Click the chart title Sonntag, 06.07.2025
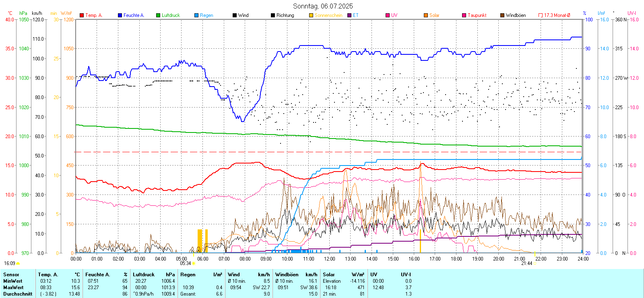 click(323, 6)
